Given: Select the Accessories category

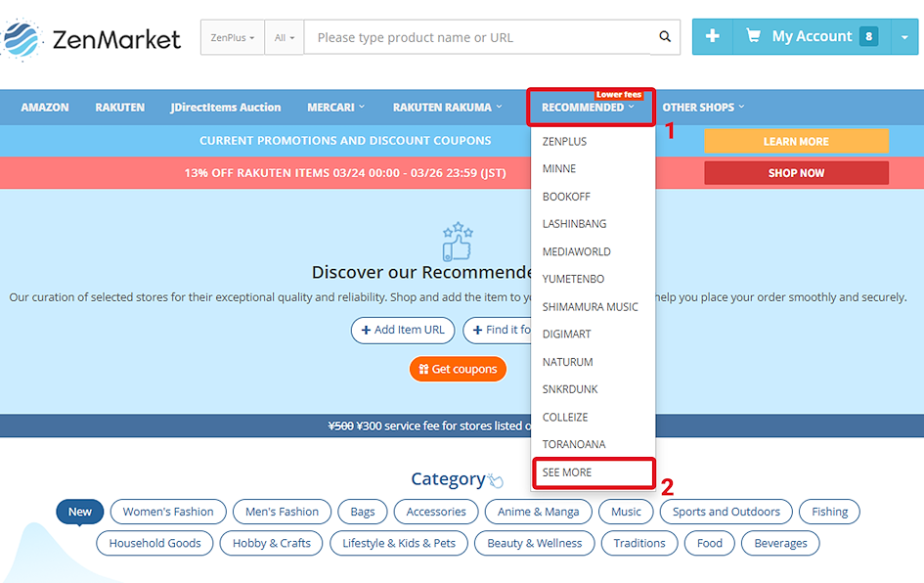Looking at the screenshot, I should pyautogui.click(x=436, y=512).
